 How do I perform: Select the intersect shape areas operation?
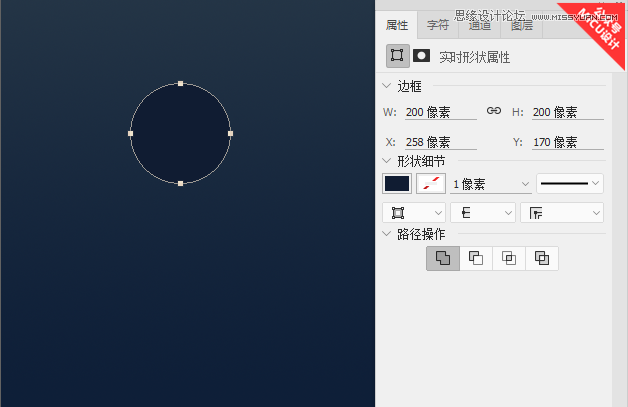point(509,258)
